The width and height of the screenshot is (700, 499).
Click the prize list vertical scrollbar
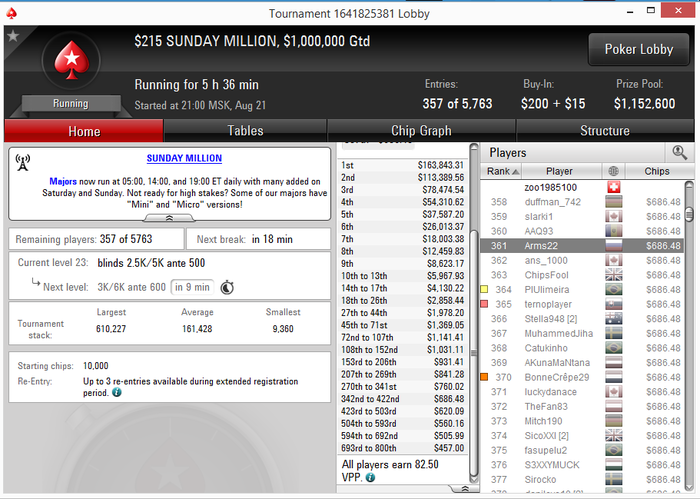474,312
